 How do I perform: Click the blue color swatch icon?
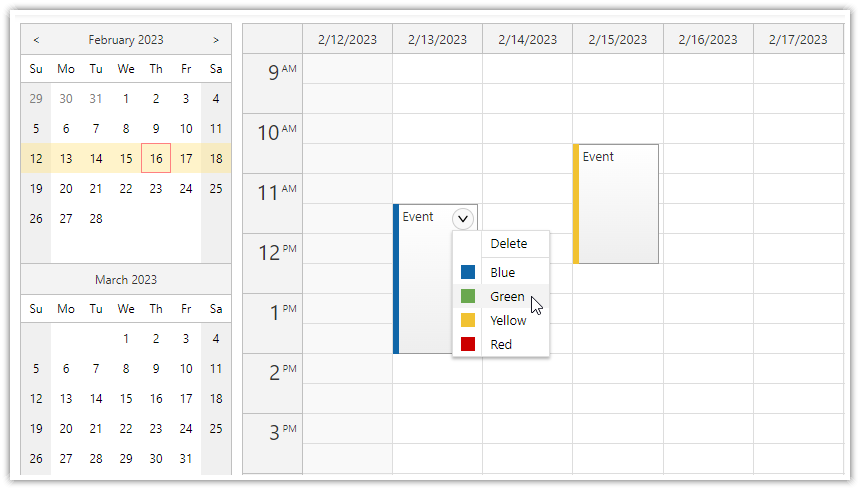[x=468, y=272]
